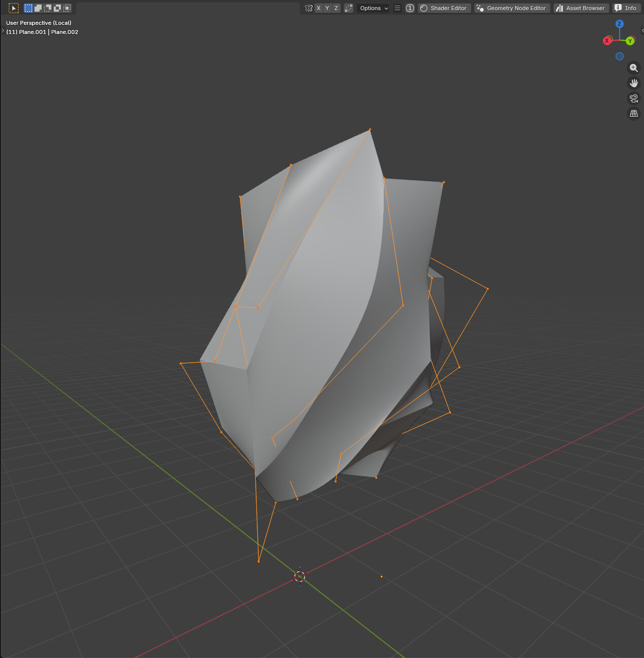Select the Select Box tool icon
644x658 pixels.
[14, 8]
